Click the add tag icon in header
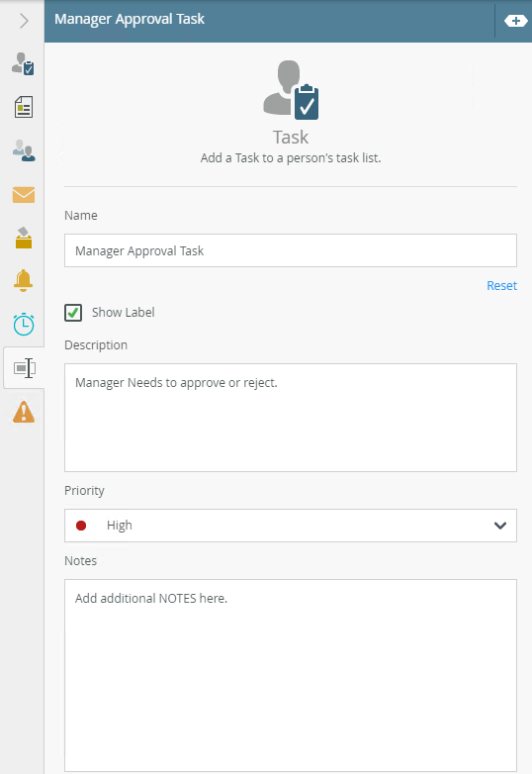 tap(515, 21)
